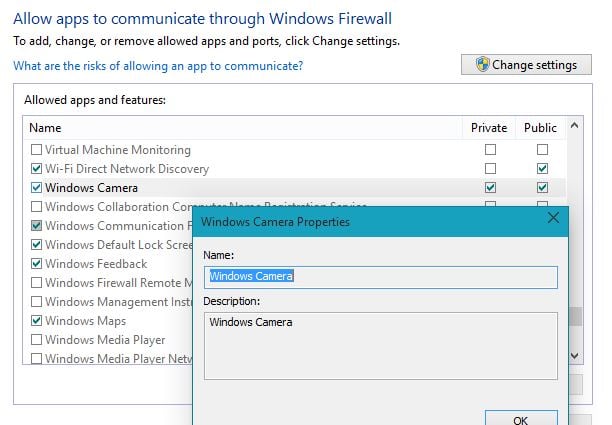Uncheck the Windows Camera app checkbox
The image size is (612, 425).
click(x=37, y=188)
